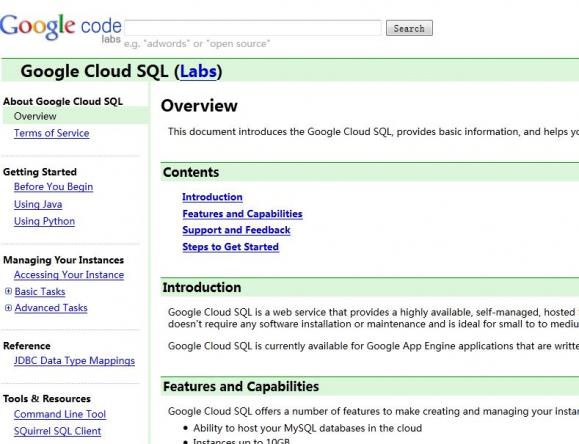Screen dimensions: 579x444
Task: Open the SQuirrel SQL Client page
Action: [x=57, y=431]
